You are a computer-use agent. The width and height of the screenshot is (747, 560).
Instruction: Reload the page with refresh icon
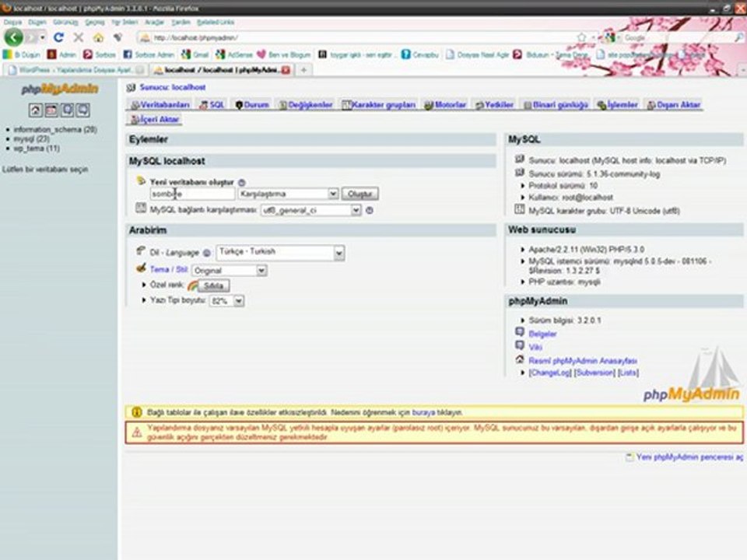tap(58, 37)
